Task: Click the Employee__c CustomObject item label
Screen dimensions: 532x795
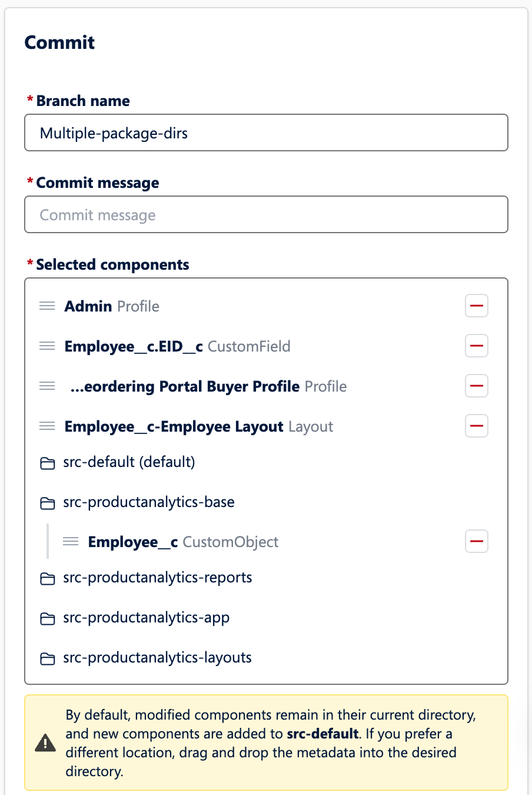Action: click(x=183, y=542)
